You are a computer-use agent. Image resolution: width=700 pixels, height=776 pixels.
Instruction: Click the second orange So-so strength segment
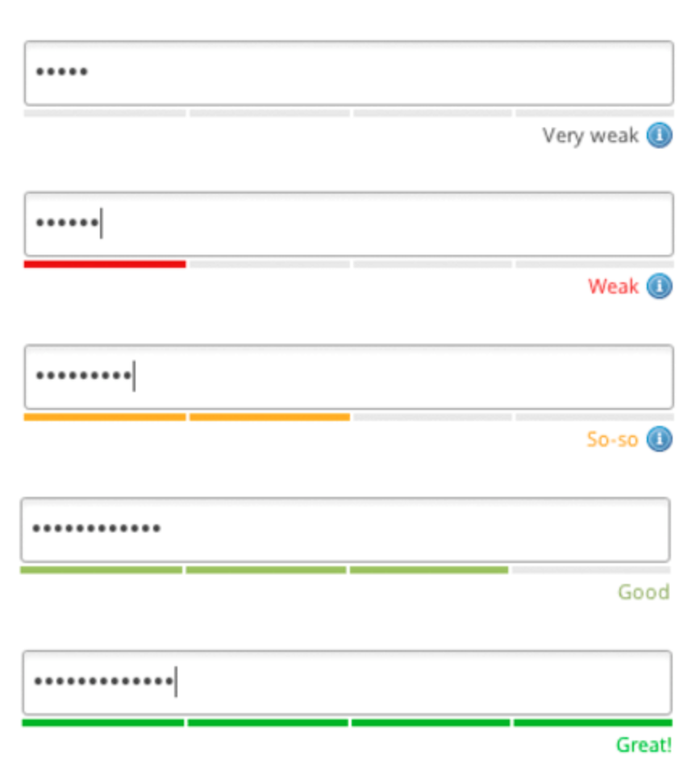coord(269,417)
